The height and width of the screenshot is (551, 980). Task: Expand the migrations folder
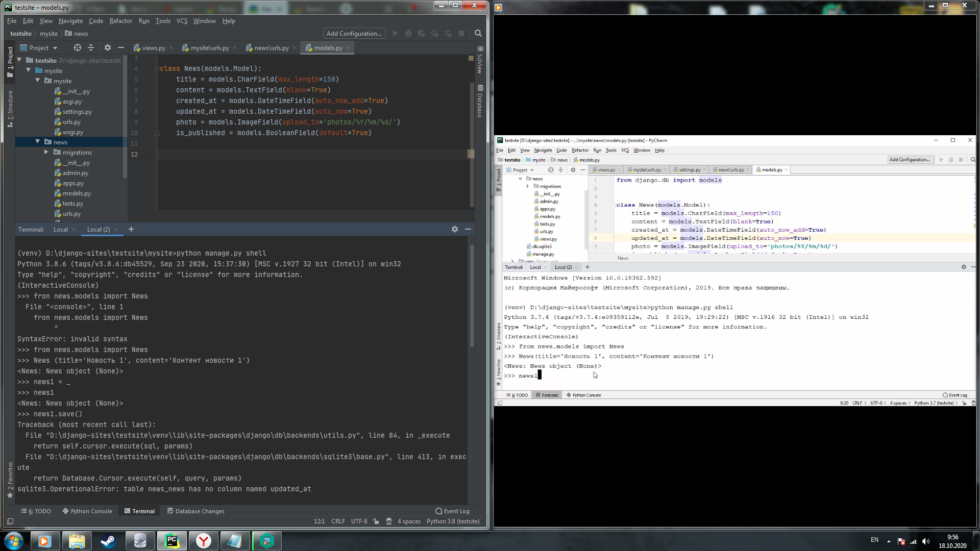(46, 152)
